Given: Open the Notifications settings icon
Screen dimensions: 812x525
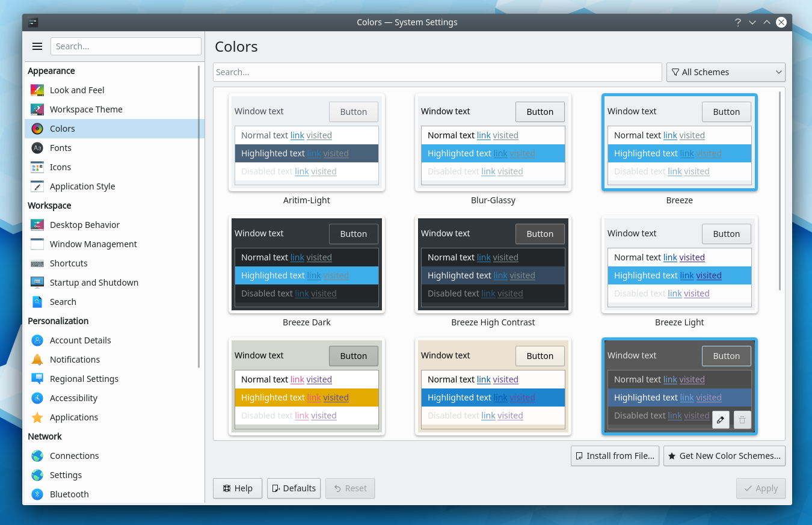Looking at the screenshot, I should [x=36, y=359].
